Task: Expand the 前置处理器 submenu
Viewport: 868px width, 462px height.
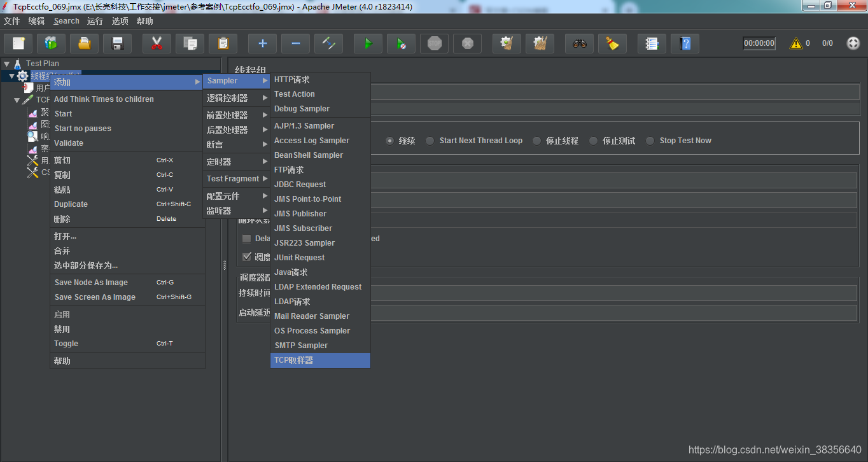Action: coord(236,115)
